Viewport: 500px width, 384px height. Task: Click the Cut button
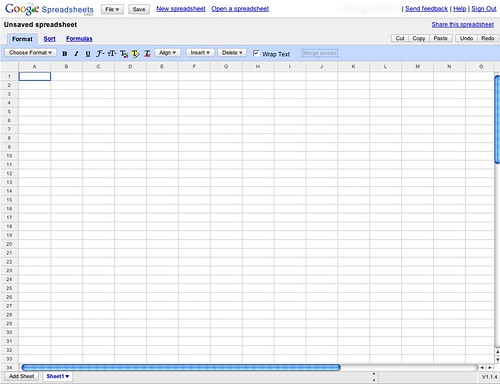pos(400,38)
